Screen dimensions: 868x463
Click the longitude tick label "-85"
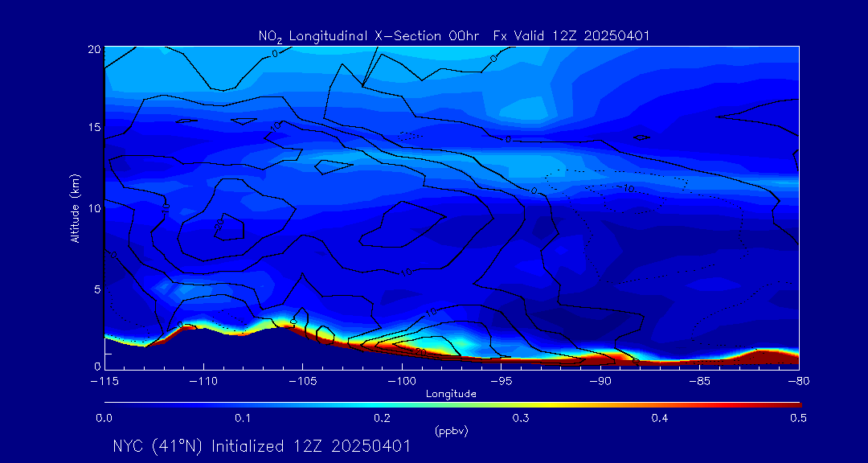pyautogui.click(x=700, y=382)
